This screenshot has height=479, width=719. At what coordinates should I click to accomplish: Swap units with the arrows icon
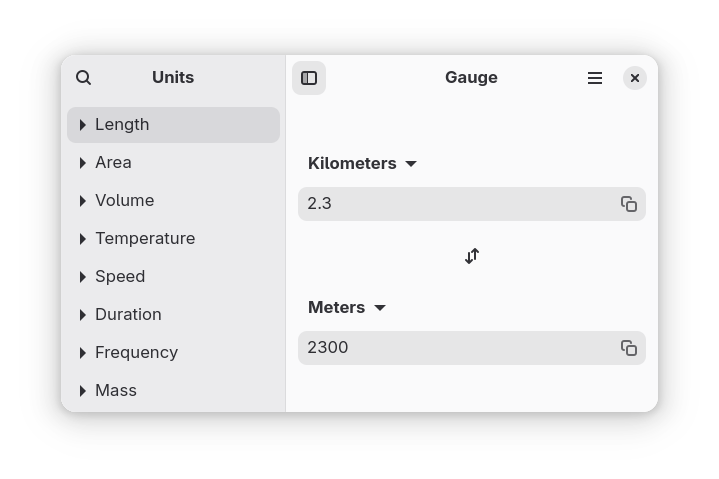[472, 256]
